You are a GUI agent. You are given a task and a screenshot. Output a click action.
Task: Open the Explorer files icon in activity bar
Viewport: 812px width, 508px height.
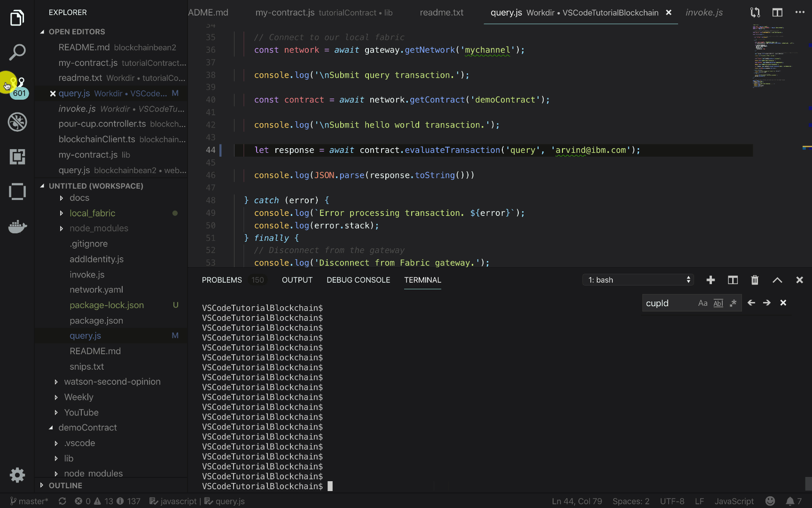click(17, 18)
